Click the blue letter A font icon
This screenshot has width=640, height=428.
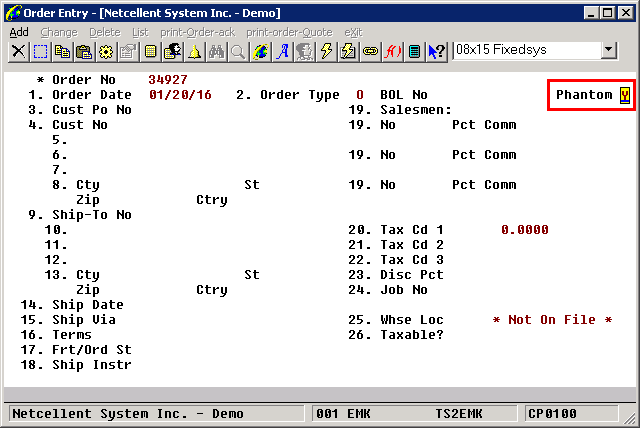282,52
